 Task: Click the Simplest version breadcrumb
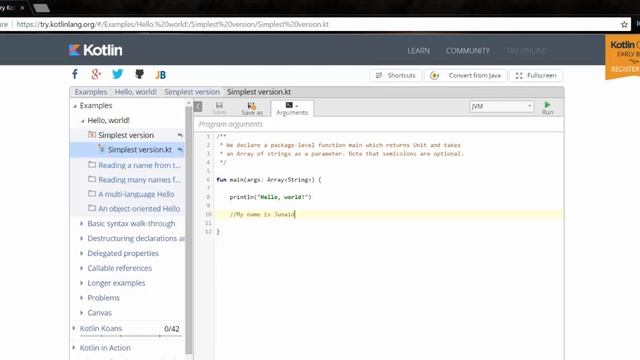(192, 92)
